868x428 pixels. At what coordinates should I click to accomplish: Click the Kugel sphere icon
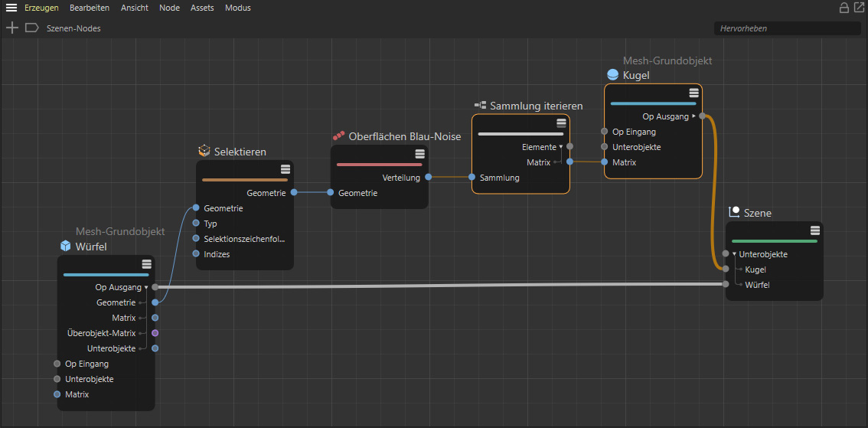tap(612, 75)
